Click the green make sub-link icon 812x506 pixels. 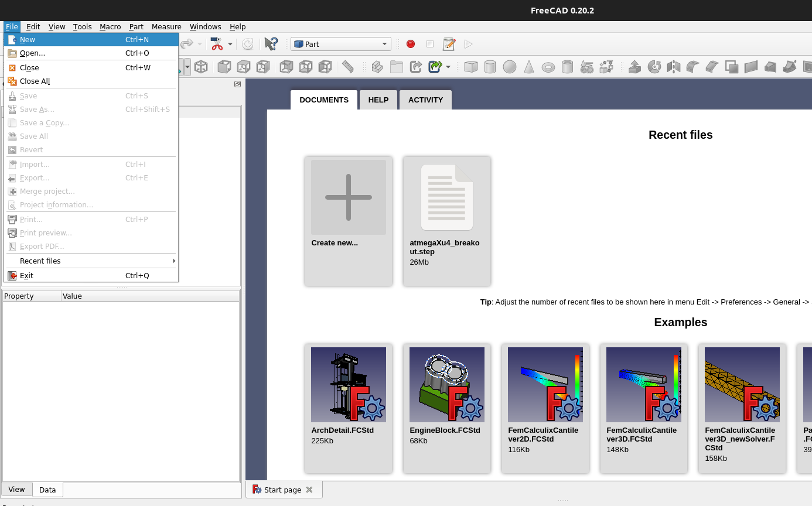click(435, 67)
